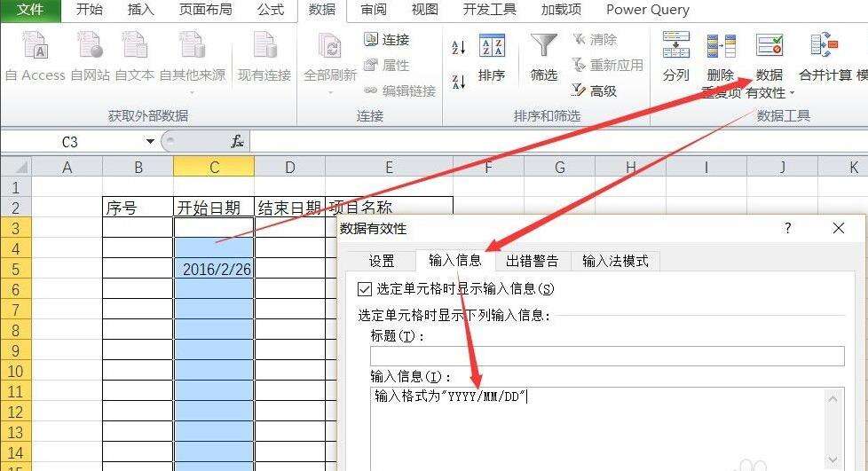Clear filter with 清除
This screenshot has width=868, height=471.
click(x=595, y=39)
